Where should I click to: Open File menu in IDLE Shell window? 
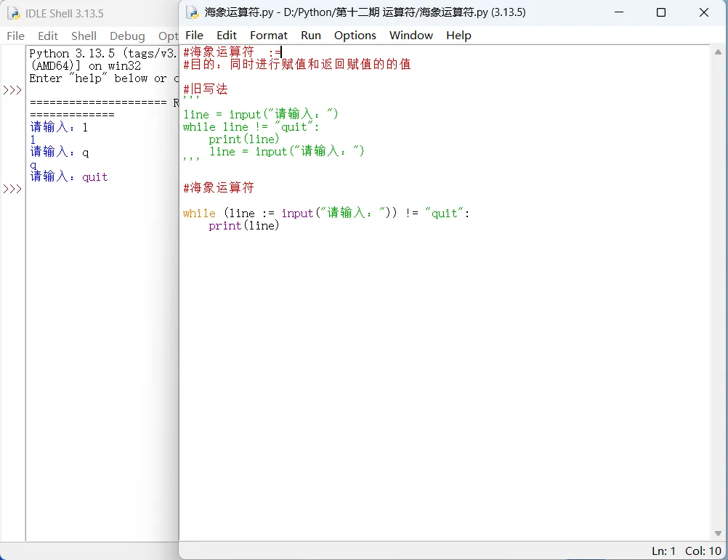pyautogui.click(x=15, y=36)
